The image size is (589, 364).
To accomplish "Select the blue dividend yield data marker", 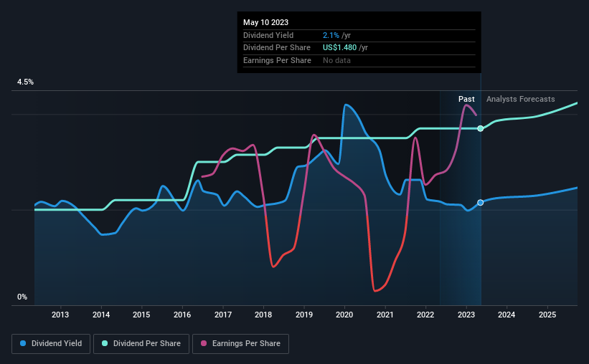I will point(481,203).
